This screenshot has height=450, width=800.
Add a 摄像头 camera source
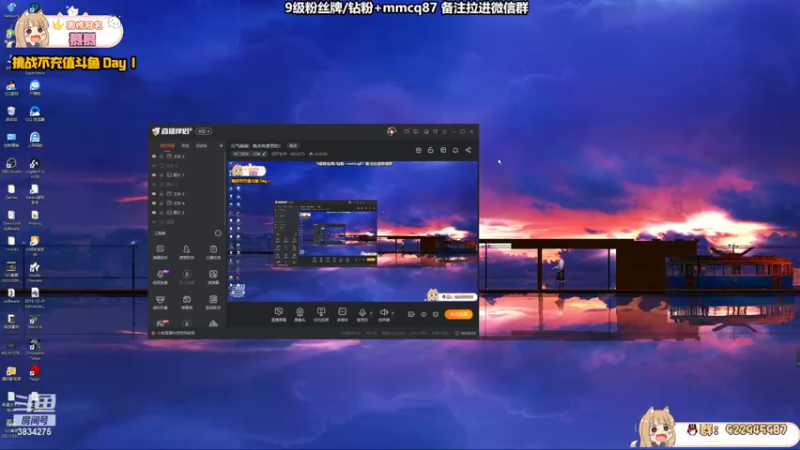click(x=300, y=314)
